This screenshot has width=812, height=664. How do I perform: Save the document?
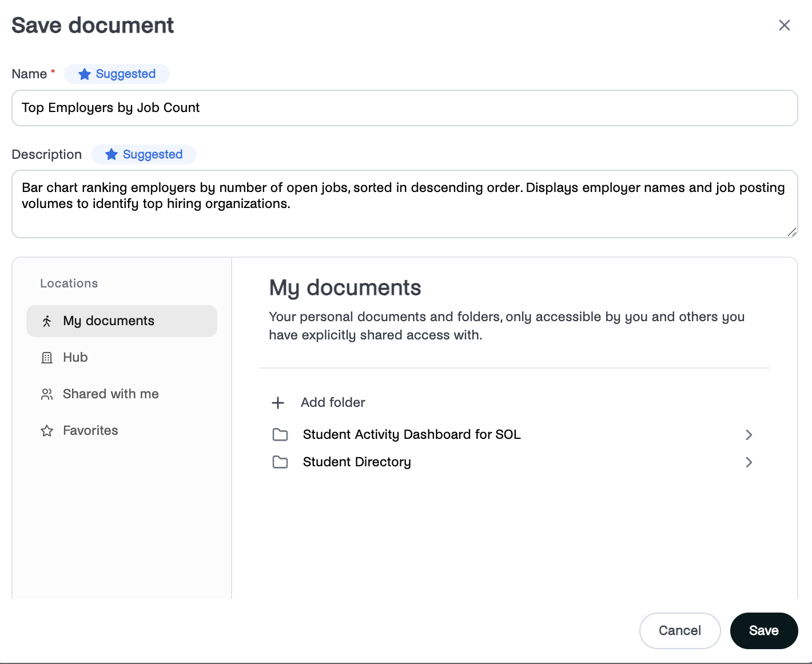click(764, 631)
